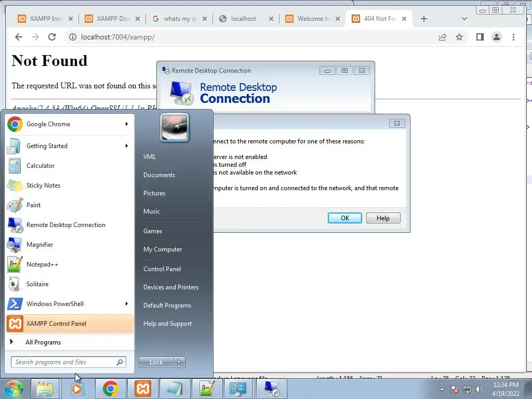Viewport: 532px width, 399px height.
Task: Open XAMPP from the taskbar
Action: pos(142,389)
